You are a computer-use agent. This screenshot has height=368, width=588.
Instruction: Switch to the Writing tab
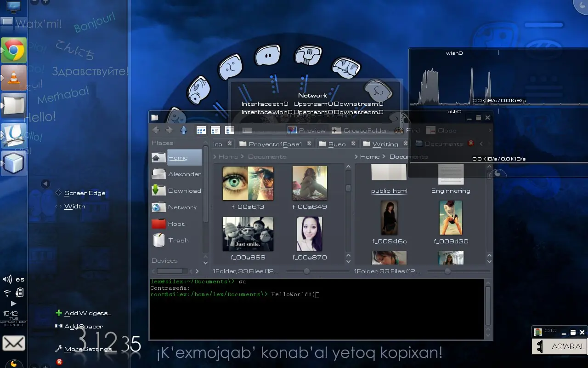[x=384, y=144]
